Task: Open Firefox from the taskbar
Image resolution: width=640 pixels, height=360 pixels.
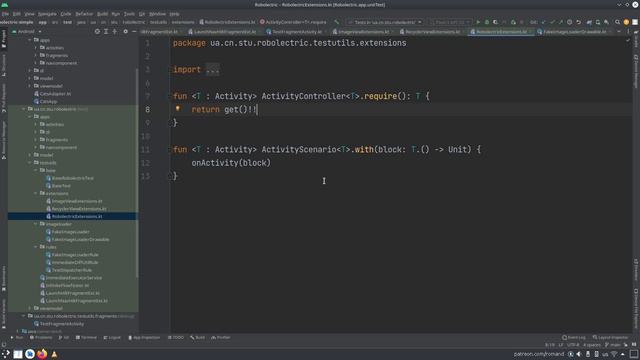Action: 42,354
